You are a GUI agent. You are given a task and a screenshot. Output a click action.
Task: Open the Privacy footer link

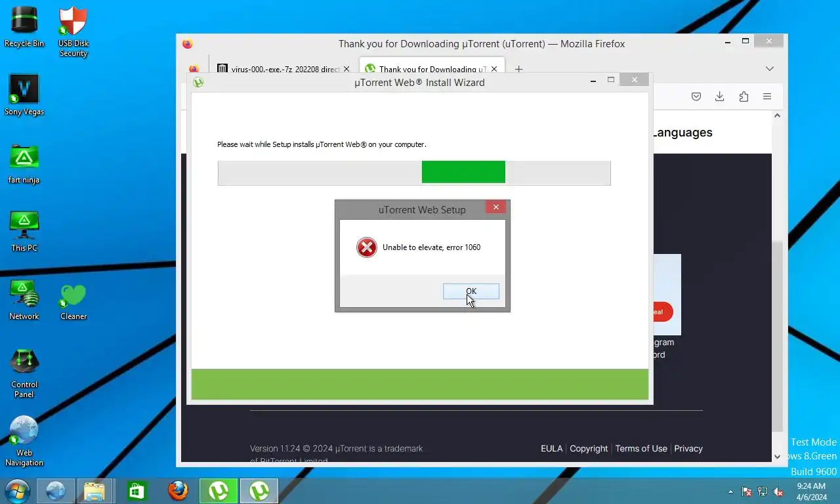click(688, 448)
